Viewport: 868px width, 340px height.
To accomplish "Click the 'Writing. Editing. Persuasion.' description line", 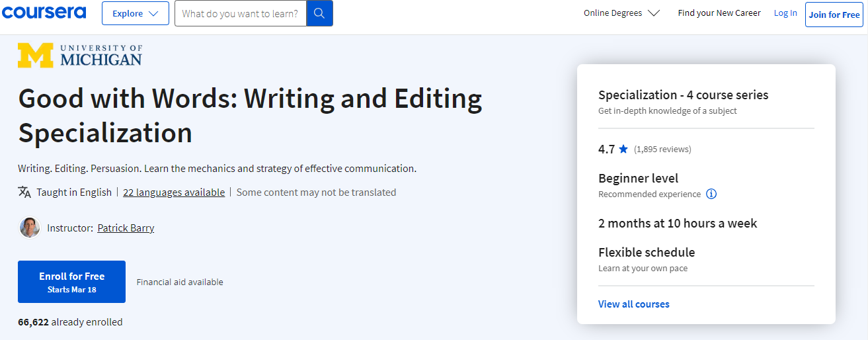I will pyautogui.click(x=217, y=168).
